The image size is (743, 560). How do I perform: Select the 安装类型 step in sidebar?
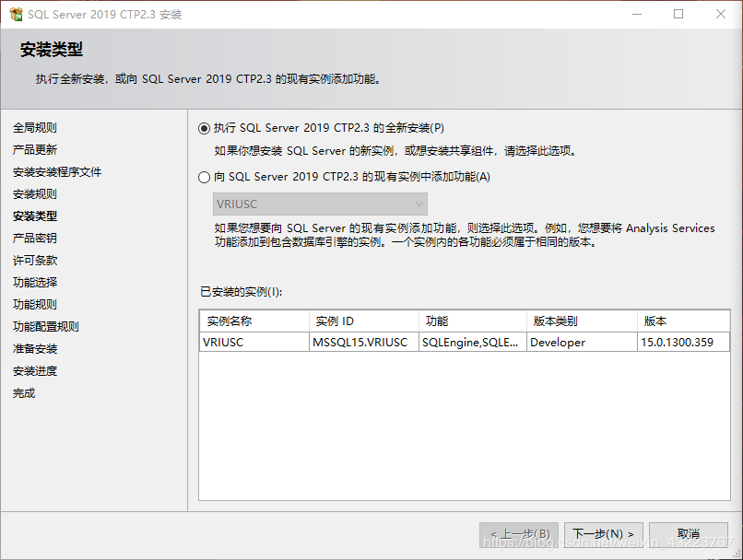[x=35, y=216]
